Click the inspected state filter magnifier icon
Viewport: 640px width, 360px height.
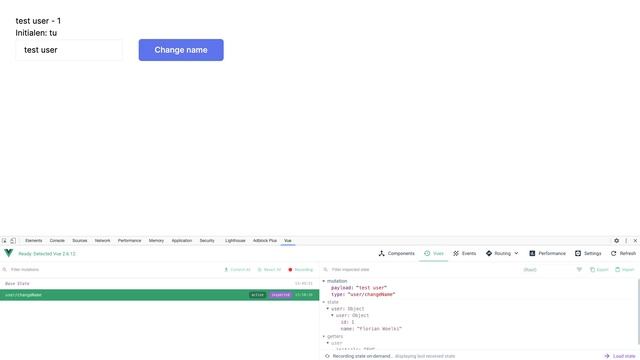(325, 270)
